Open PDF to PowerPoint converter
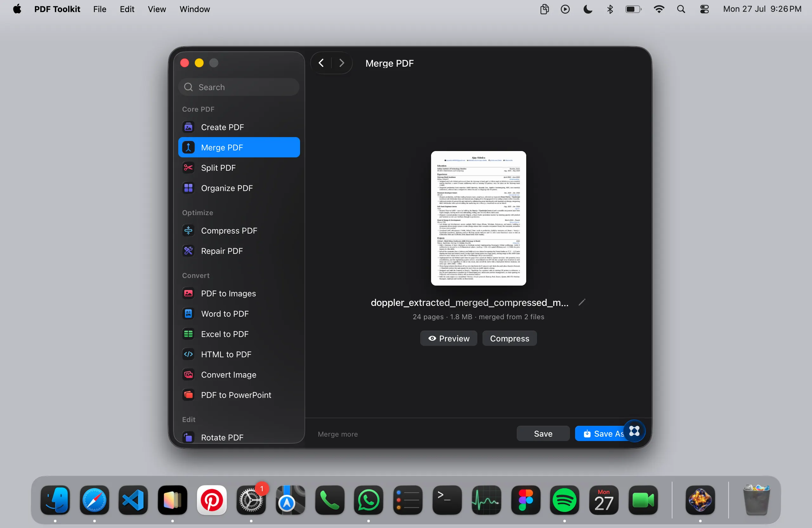Screen dimensions: 812x528 point(239,395)
